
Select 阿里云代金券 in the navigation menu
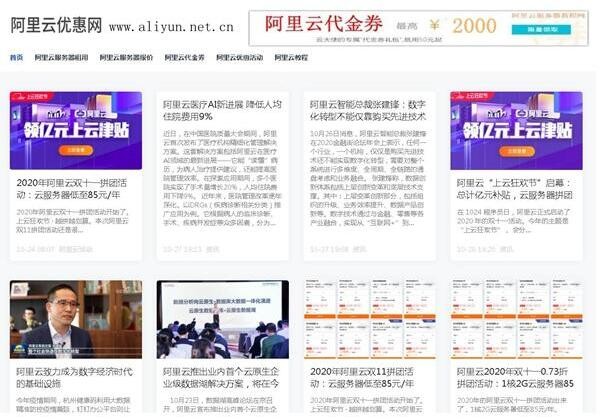pyautogui.click(x=184, y=57)
